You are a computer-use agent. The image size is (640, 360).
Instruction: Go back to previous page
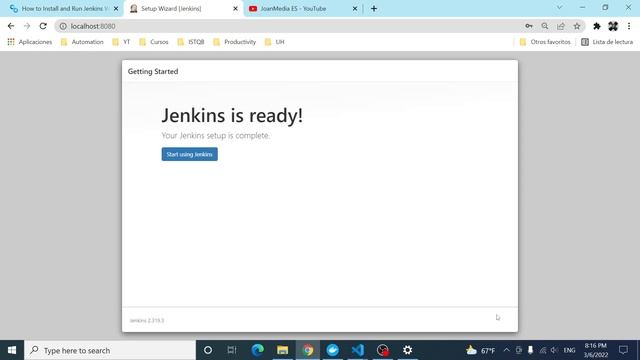(x=11, y=26)
